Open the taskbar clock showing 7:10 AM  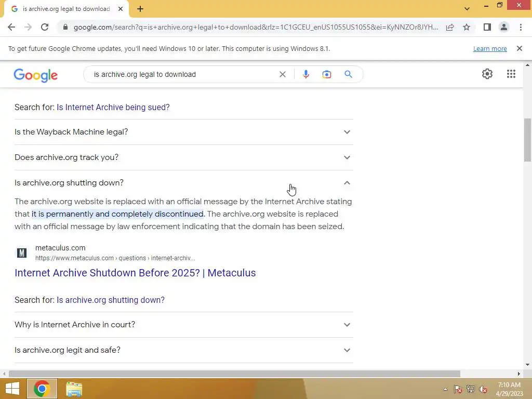pos(509,389)
